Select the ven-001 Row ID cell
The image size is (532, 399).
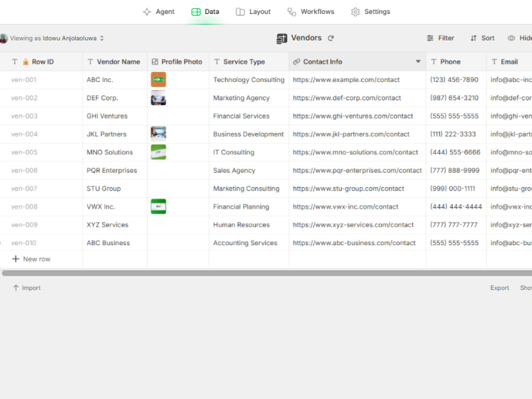[x=41, y=80]
